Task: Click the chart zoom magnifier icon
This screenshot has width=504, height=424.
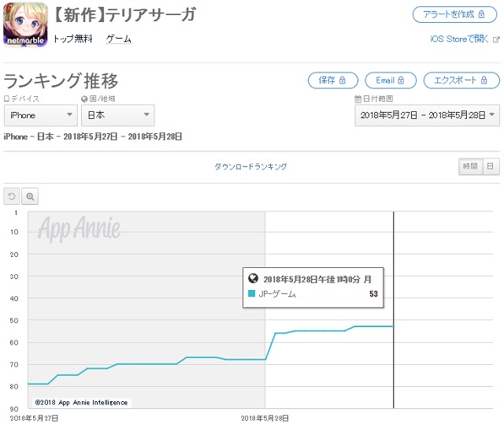Action: [x=30, y=197]
